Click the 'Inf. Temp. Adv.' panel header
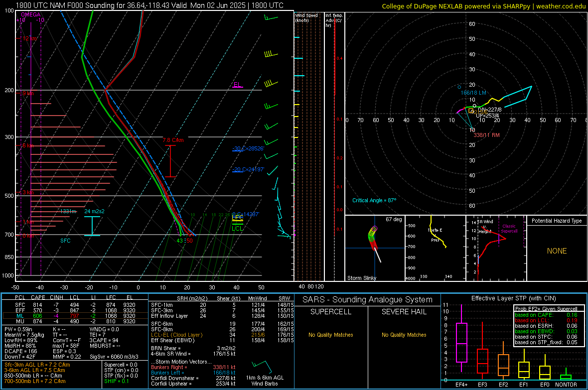Screen dimensions: 588x390 [x=334, y=20]
